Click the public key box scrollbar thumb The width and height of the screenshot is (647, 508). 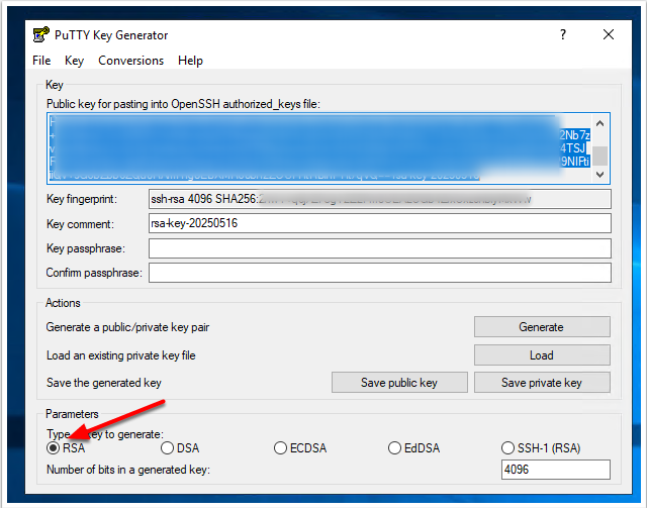[x=600, y=156]
